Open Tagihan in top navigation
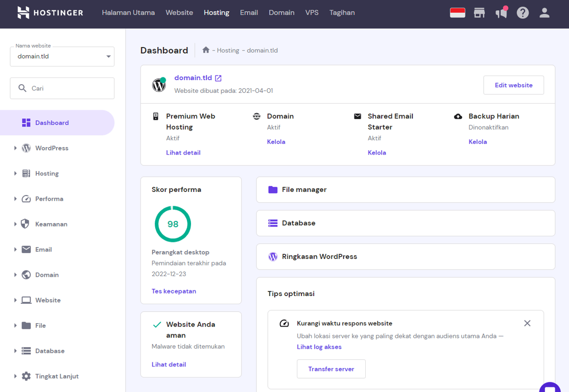 (x=342, y=13)
